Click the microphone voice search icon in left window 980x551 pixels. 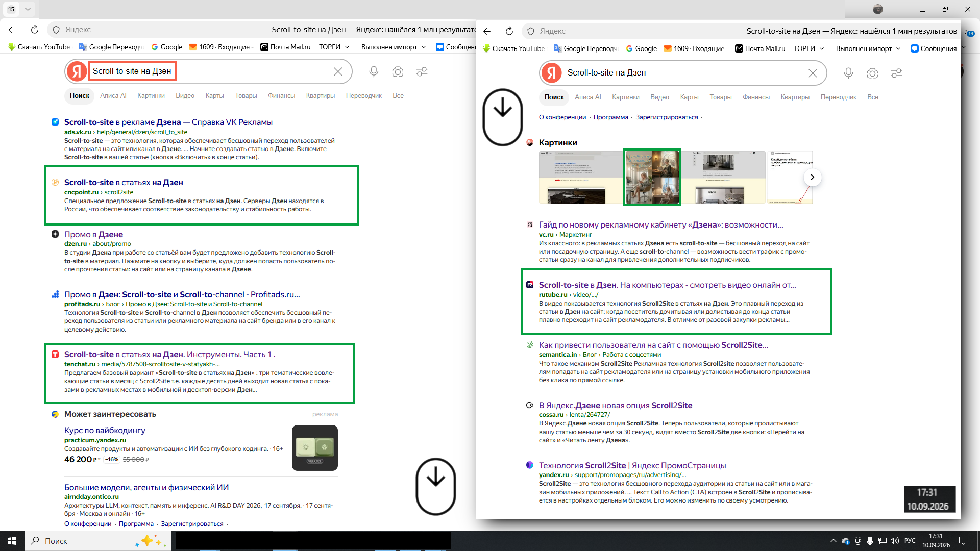[x=374, y=72]
